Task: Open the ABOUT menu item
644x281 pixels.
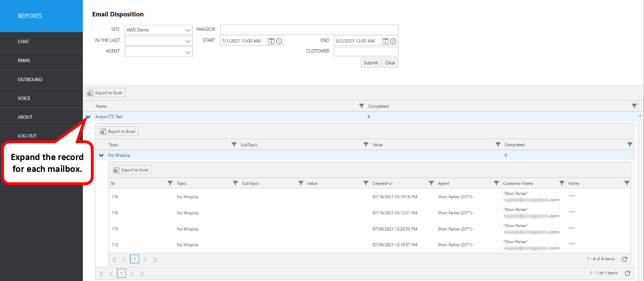Action: (x=41, y=117)
